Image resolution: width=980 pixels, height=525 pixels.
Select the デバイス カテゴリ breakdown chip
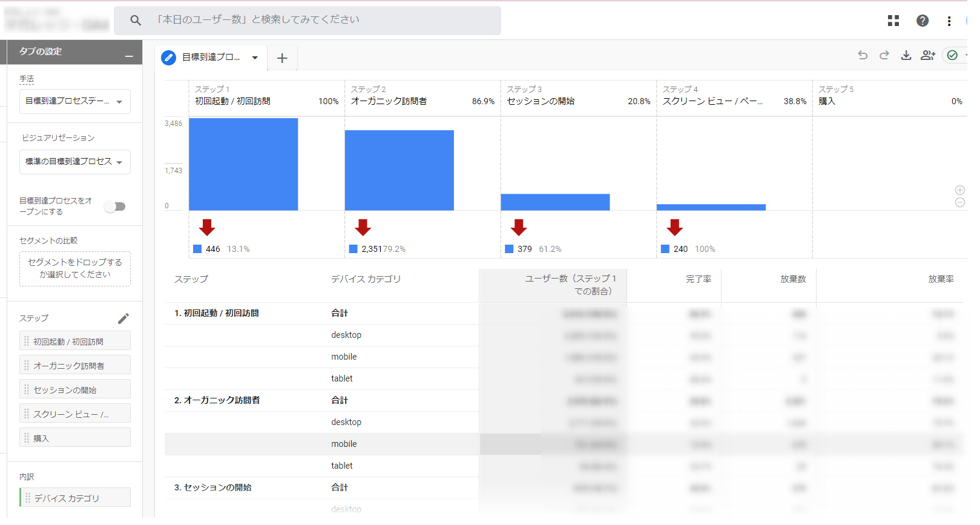pyautogui.click(x=75, y=498)
